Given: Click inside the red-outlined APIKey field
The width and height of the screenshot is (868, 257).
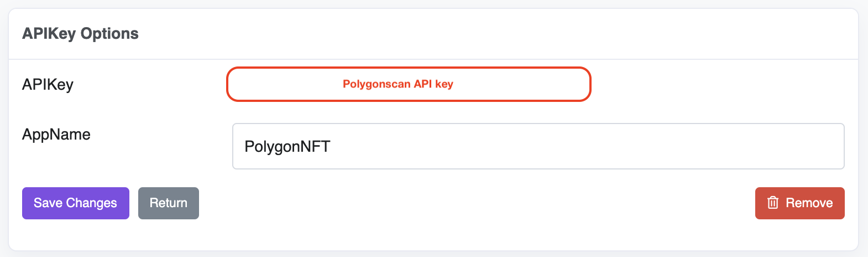Looking at the screenshot, I should 409,84.
